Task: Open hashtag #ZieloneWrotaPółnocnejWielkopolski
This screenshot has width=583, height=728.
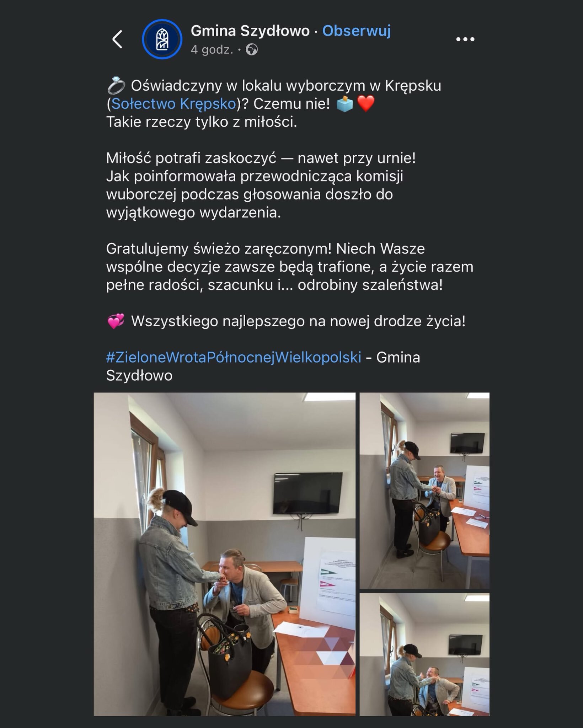Action: [234, 357]
